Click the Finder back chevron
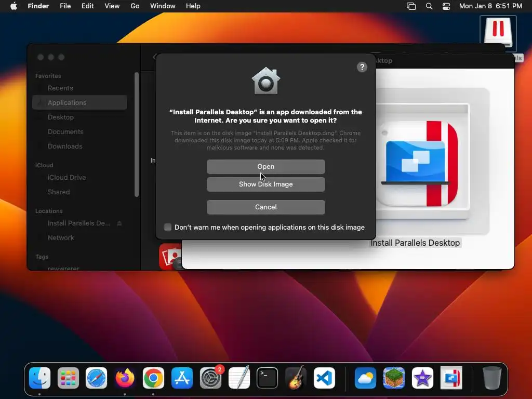This screenshot has height=399, width=532. point(154,57)
